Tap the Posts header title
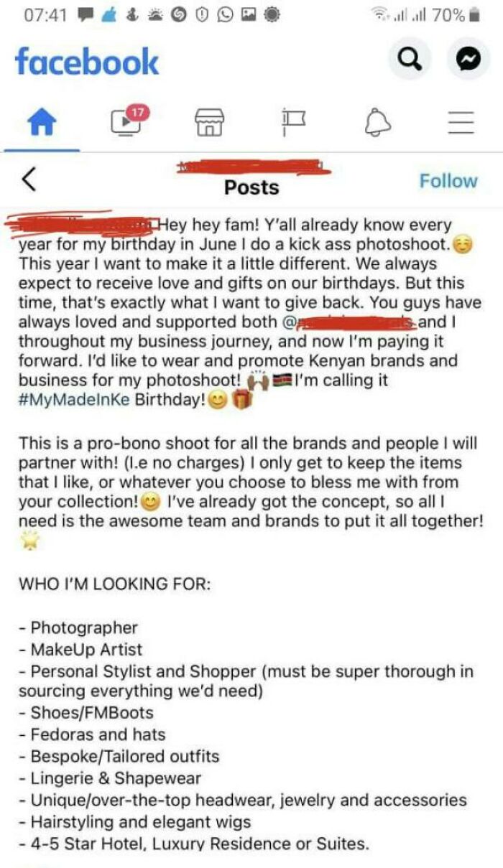Image resolution: width=503 pixels, height=868 pixels. click(x=252, y=188)
